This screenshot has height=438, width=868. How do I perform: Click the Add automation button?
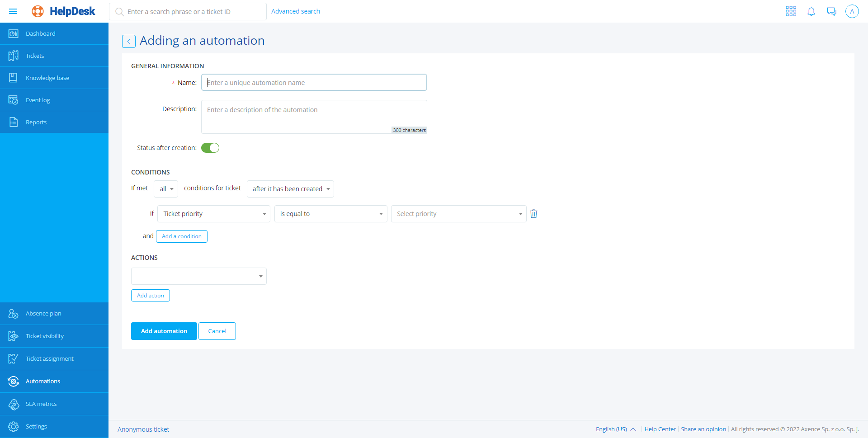[164, 331]
